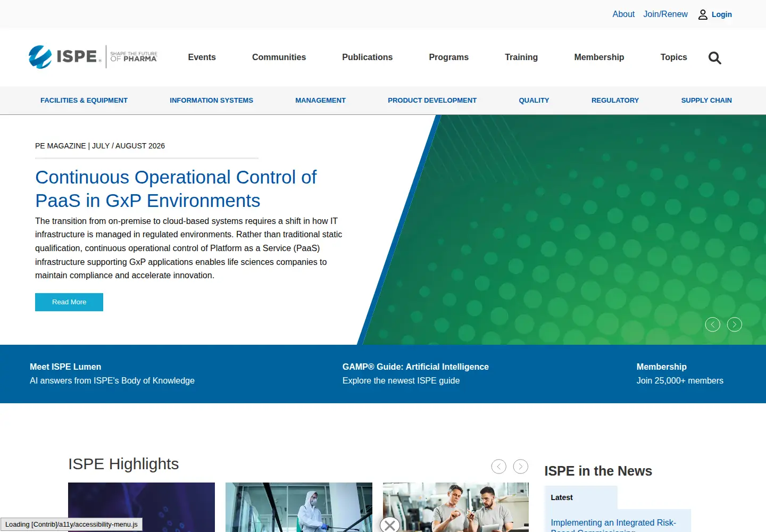The image size is (766, 532).
Task: Open the two men inspecting part thumbnail
Action: coord(456,507)
